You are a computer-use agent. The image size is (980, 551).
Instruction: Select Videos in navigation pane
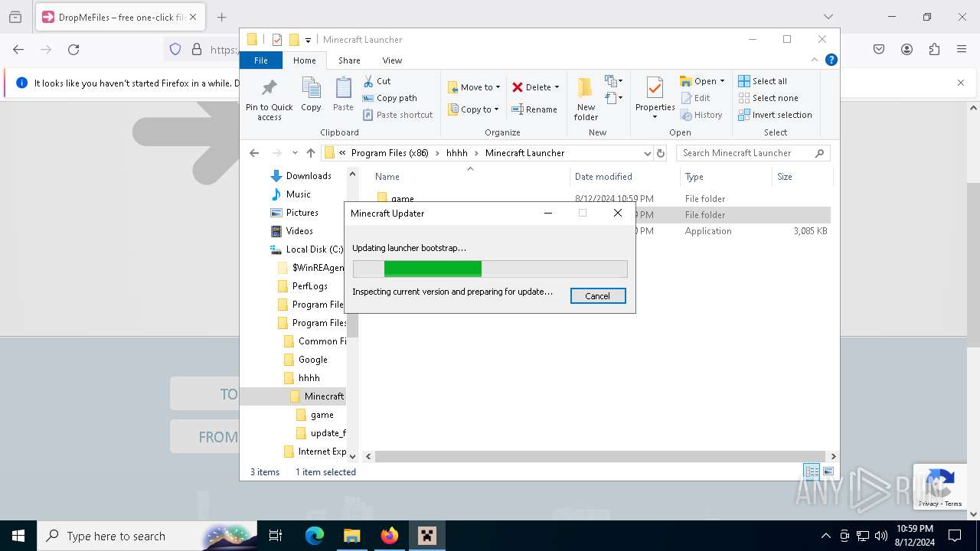click(x=299, y=231)
